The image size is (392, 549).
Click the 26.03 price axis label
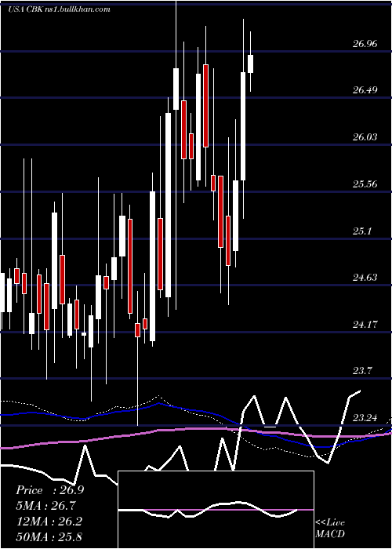(365, 137)
